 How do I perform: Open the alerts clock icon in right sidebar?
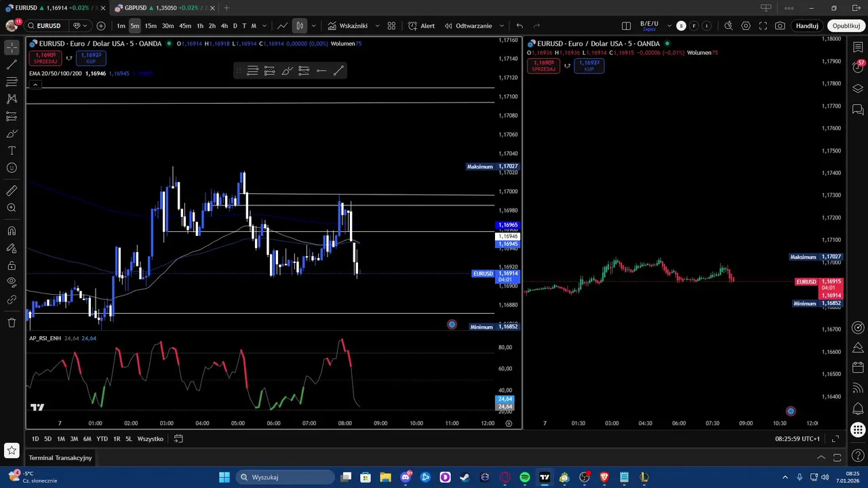coord(858,68)
